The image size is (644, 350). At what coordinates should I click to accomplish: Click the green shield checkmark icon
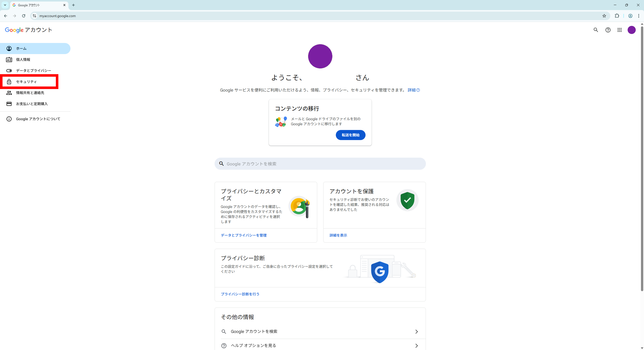point(408,200)
